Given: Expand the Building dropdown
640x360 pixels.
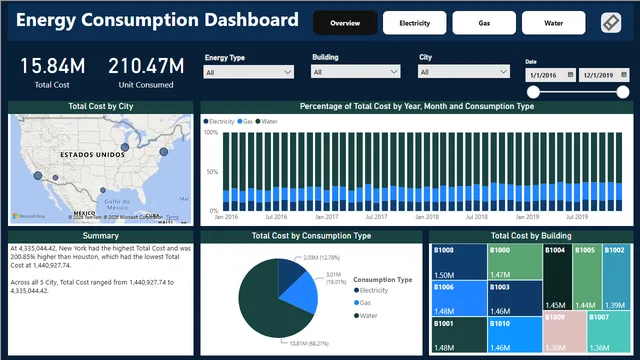Looking at the screenshot, I should [x=356, y=72].
